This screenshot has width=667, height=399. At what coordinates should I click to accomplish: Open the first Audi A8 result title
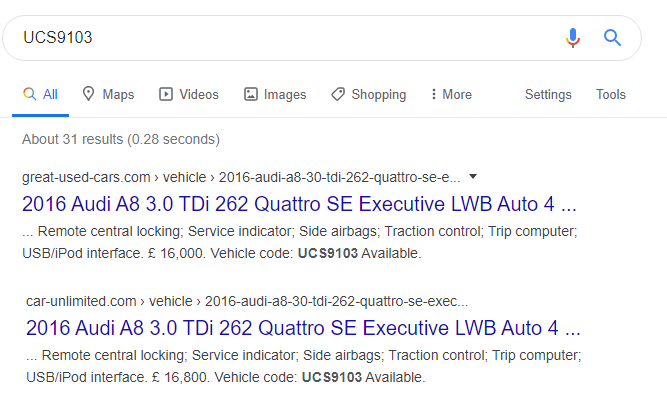click(x=299, y=204)
